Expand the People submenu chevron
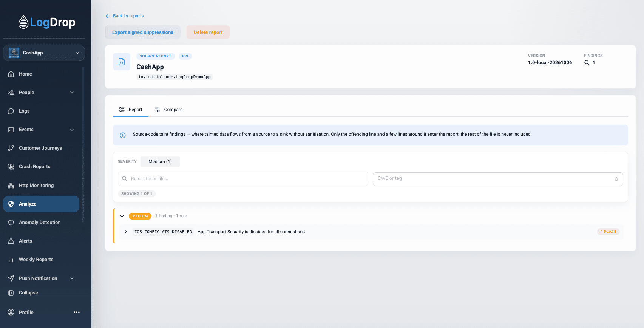Image resolution: width=644 pixels, height=328 pixels. pyautogui.click(x=72, y=93)
